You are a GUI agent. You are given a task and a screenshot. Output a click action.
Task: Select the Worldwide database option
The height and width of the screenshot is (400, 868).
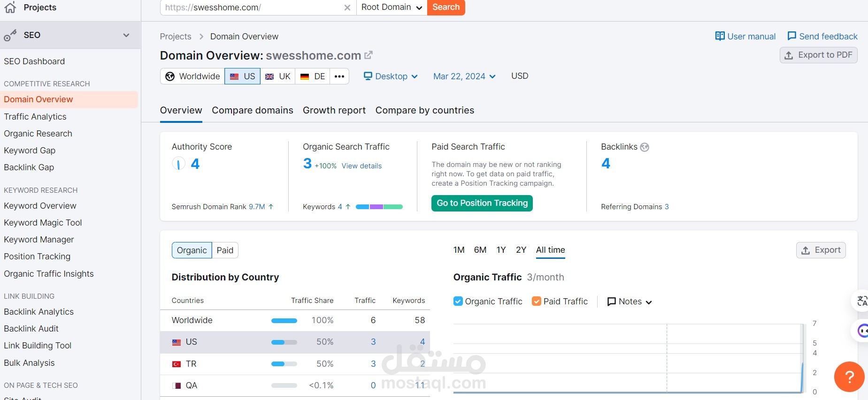(x=192, y=76)
